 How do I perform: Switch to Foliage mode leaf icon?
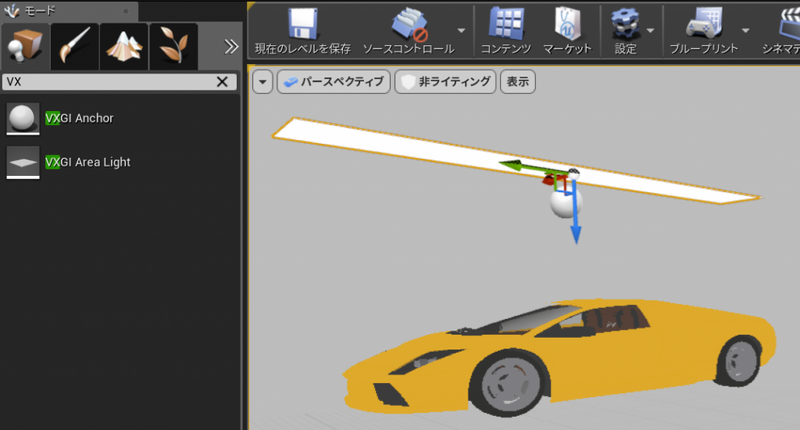(x=173, y=46)
